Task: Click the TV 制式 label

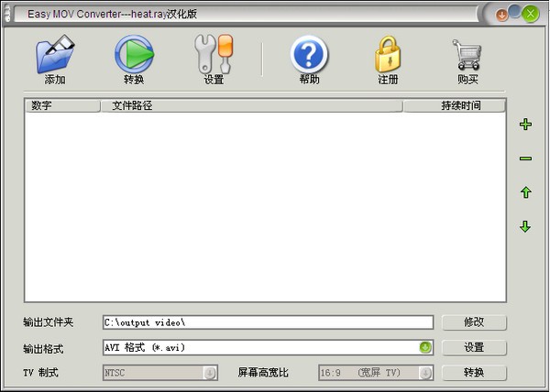Action: 40,373
